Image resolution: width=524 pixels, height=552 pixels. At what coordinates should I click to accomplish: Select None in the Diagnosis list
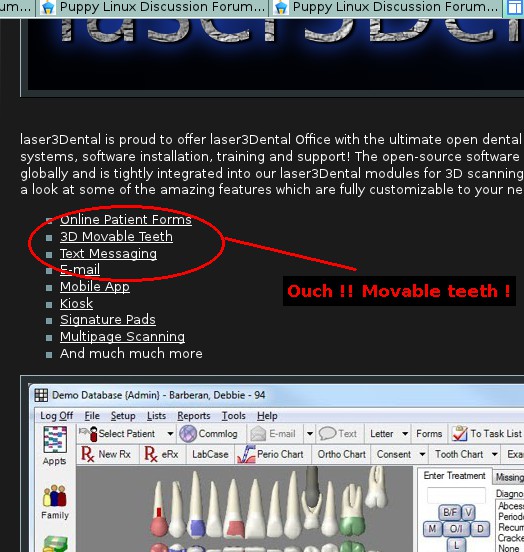coord(509,548)
